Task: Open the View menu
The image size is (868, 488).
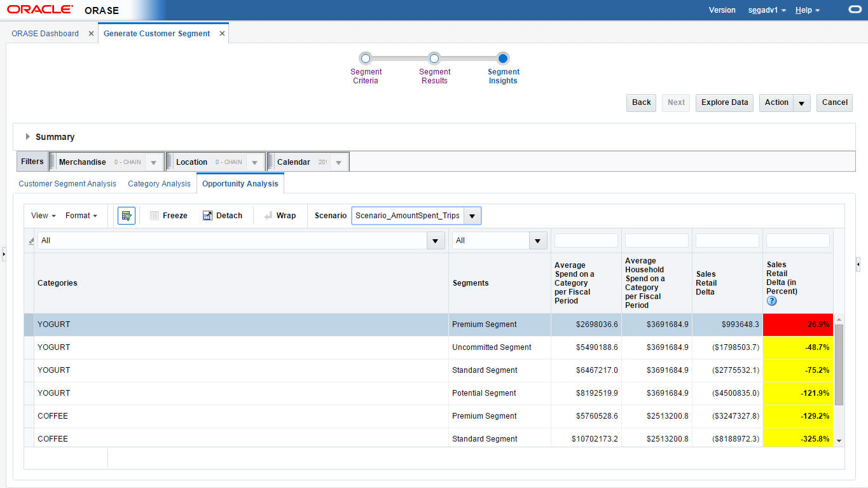Action: click(43, 216)
